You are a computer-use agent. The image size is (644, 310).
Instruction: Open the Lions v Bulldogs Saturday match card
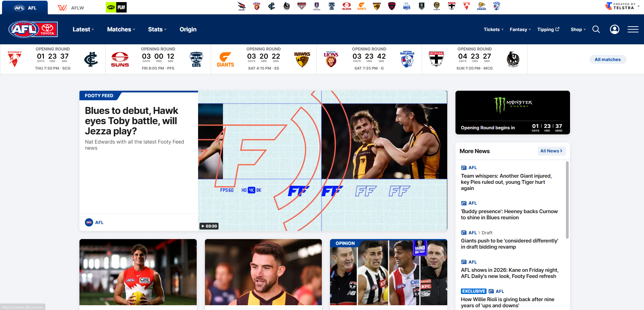tap(369, 59)
